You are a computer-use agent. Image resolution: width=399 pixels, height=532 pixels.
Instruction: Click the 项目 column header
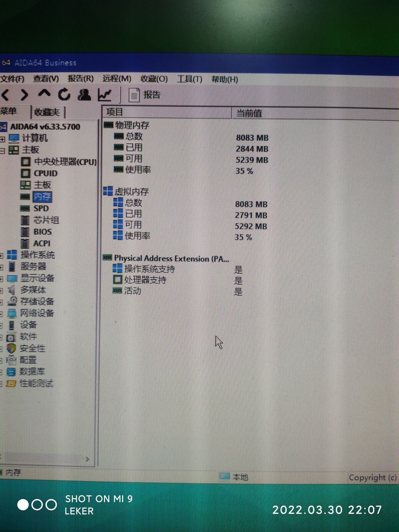(167, 112)
